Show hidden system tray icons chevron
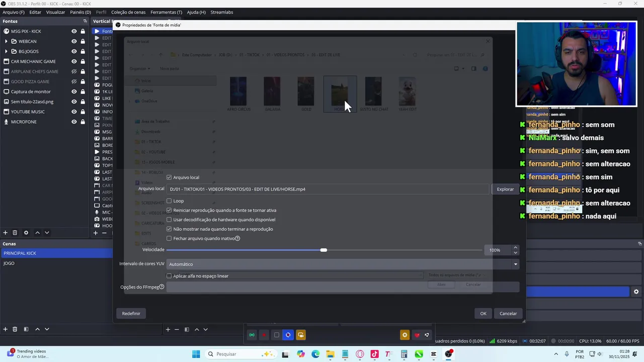Screen dimensions: 644x362 556,354
